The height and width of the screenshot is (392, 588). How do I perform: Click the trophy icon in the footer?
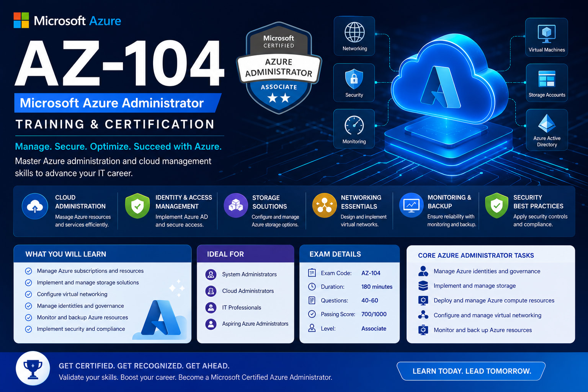[x=33, y=368]
